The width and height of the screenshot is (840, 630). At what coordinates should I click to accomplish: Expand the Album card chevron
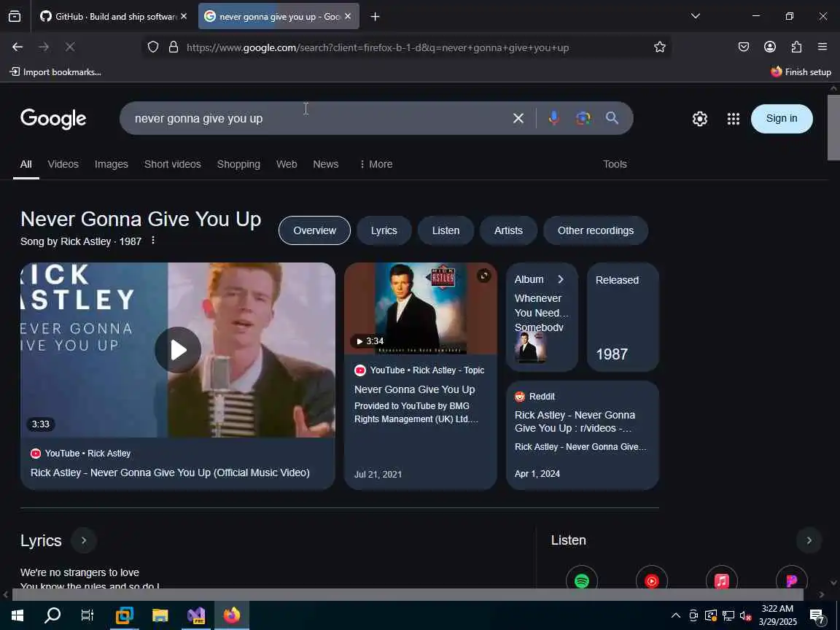tap(560, 279)
